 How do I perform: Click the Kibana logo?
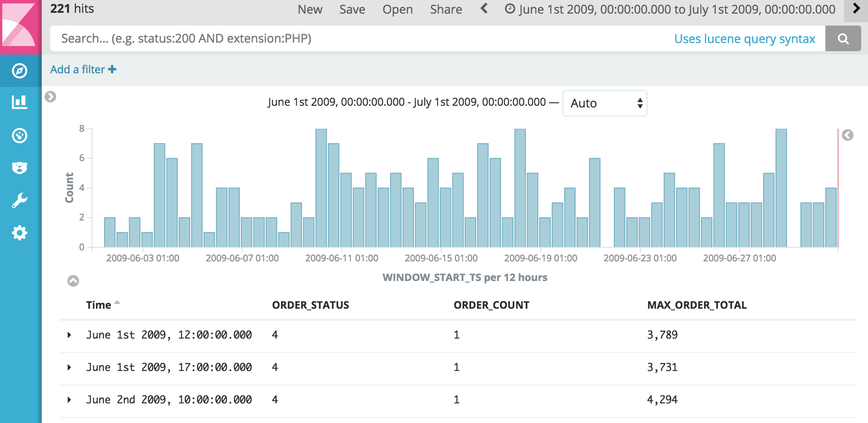coord(20,26)
